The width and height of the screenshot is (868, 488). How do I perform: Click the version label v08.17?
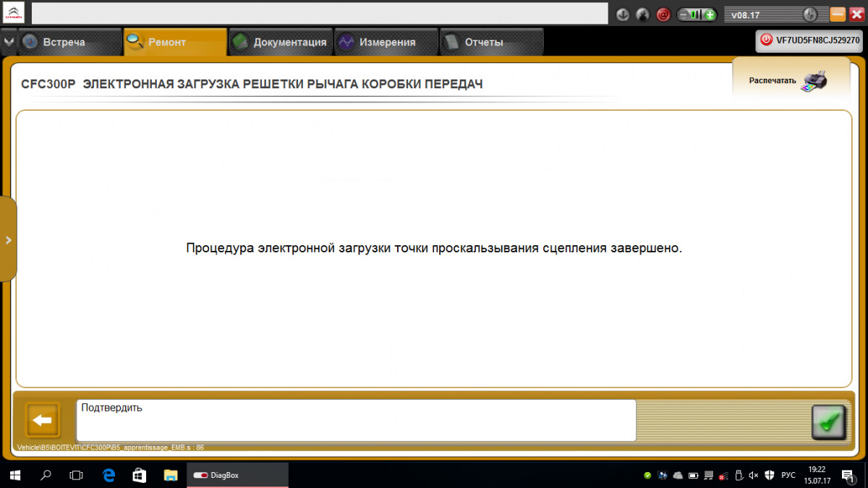[746, 14]
